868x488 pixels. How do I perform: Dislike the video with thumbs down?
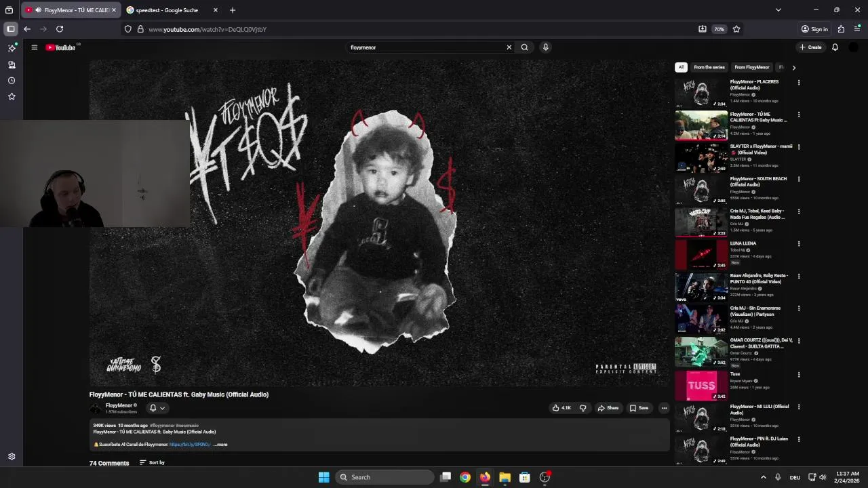(x=583, y=408)
